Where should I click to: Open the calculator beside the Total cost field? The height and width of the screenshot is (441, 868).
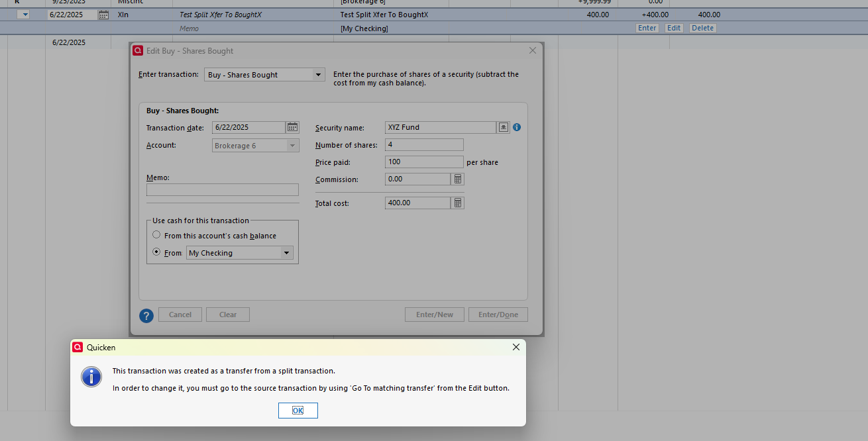(457, 203)
